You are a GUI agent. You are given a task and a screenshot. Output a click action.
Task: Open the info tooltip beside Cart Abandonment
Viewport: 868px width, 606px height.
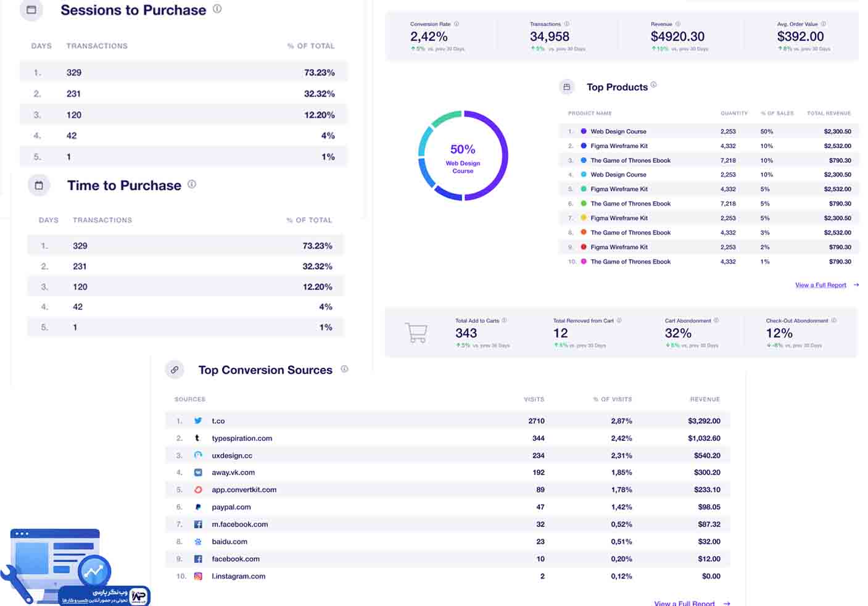coord(716,320)
